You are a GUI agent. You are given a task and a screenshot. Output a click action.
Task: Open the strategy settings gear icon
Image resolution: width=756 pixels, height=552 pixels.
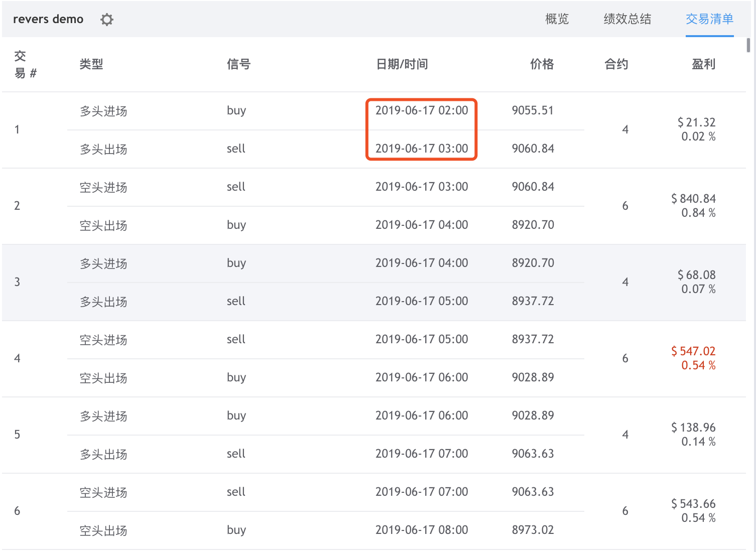106,20
